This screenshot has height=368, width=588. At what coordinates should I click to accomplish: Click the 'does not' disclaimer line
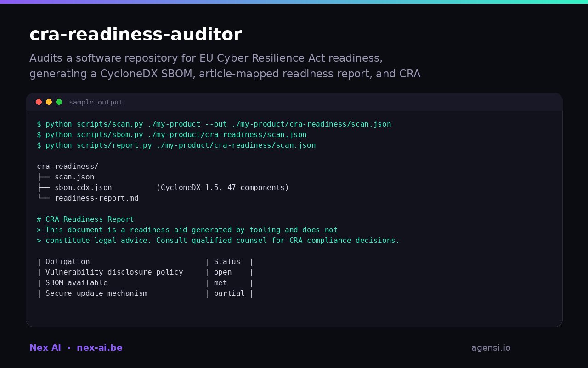187,230
